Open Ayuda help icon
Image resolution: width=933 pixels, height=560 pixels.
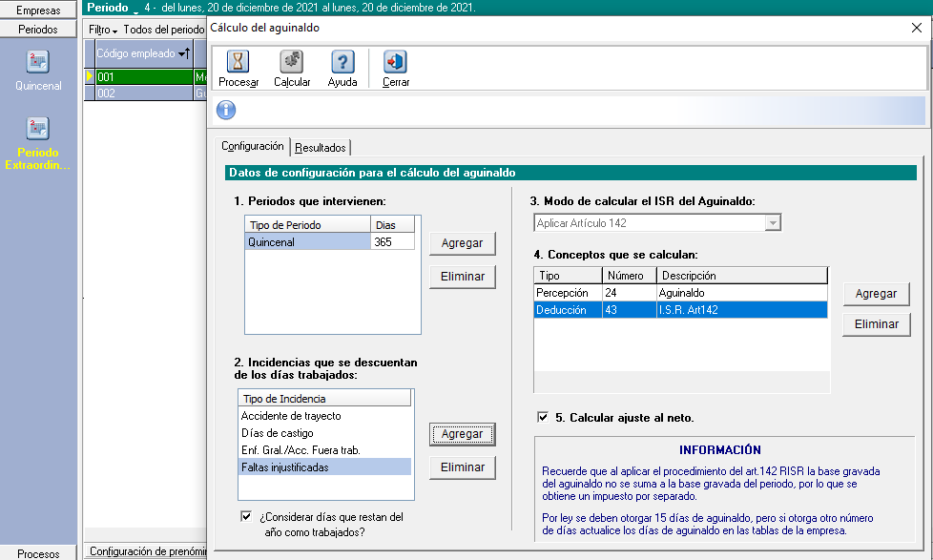click(342, 61)
